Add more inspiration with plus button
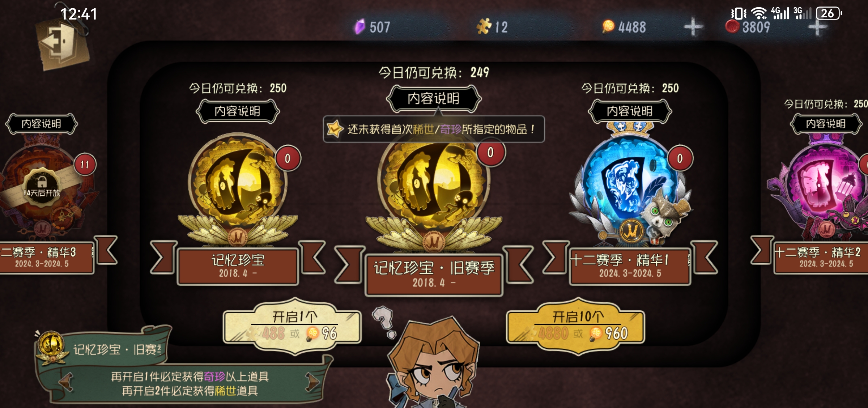This screenshot has width=868, height=408. pos(693,27)
